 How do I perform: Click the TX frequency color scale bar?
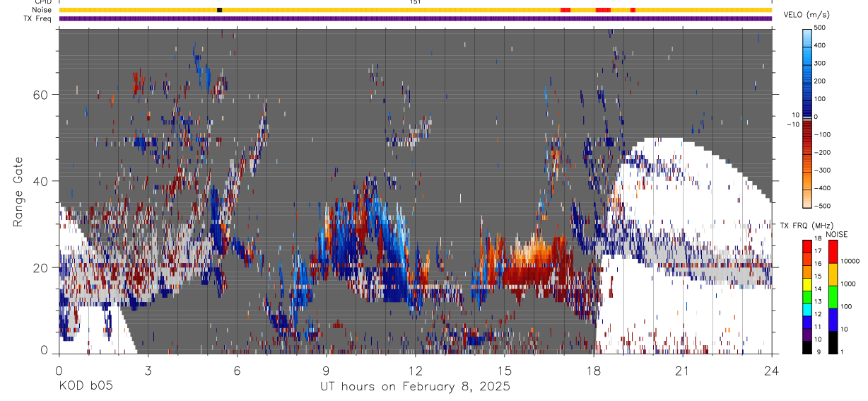coord(807,296)
